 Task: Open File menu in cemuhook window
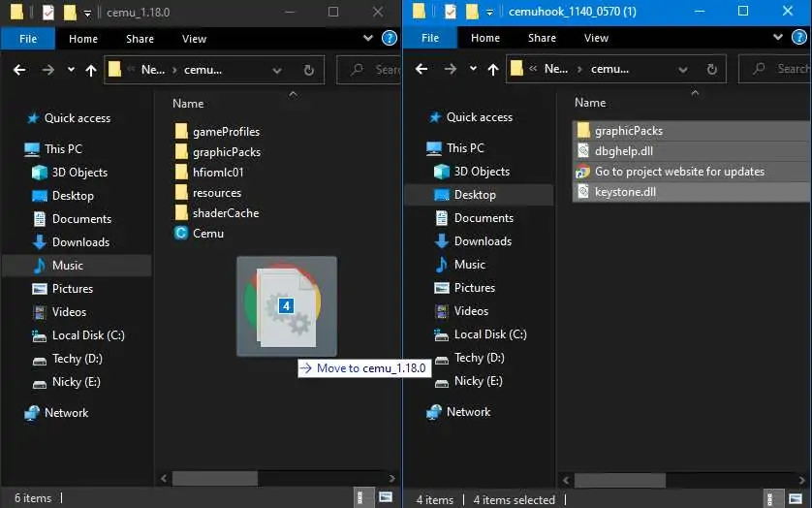(430, 38)
